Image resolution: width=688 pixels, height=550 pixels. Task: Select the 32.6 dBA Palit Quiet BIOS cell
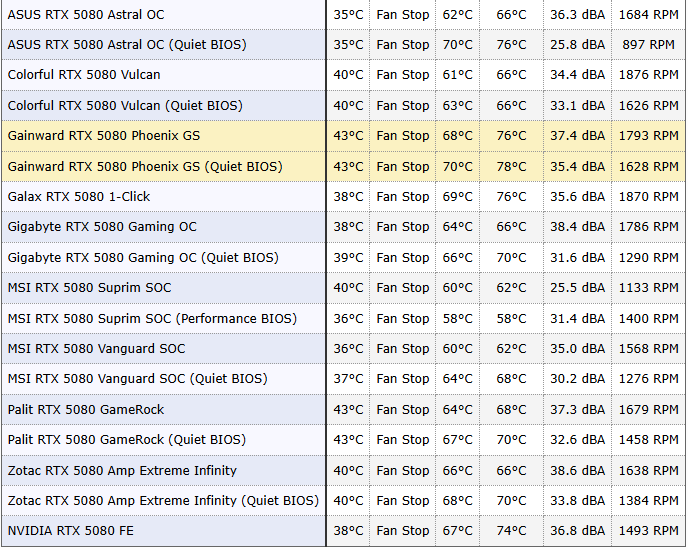click(577, 439)
